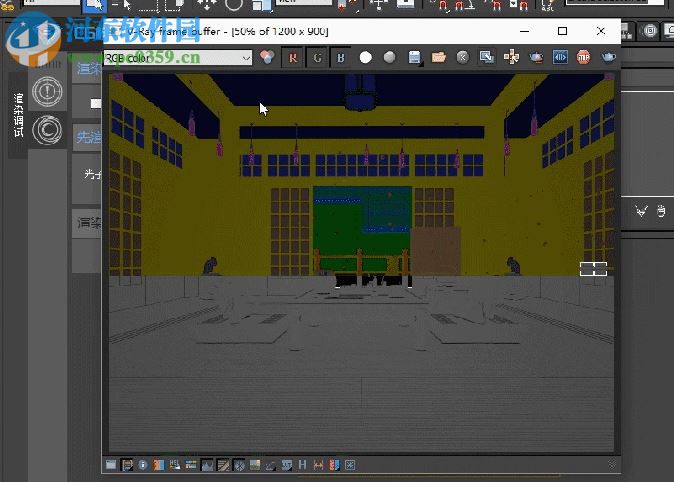Save the rendered image with disk icon
This screenshot has height=482, width=674.
click(414, 57)
